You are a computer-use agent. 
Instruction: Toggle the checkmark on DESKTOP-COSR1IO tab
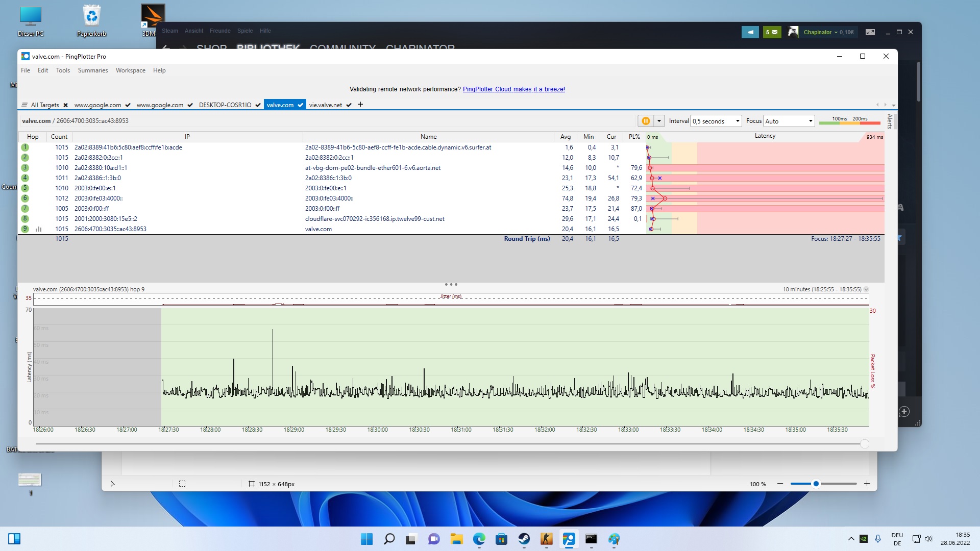(258, 105)
